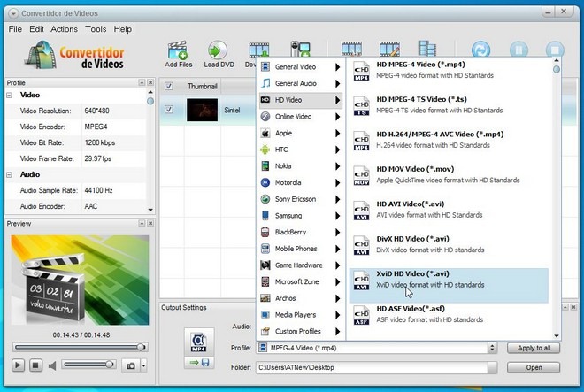Viewport: 584px width, 392px height.
Task: Choose the Nokia device category
Action: click(x=300, y=166)
